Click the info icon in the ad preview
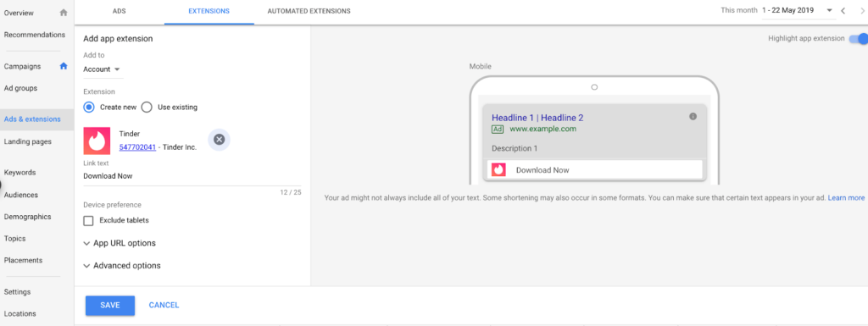Viewport: 868px width, 326px height. click(693, 117)
